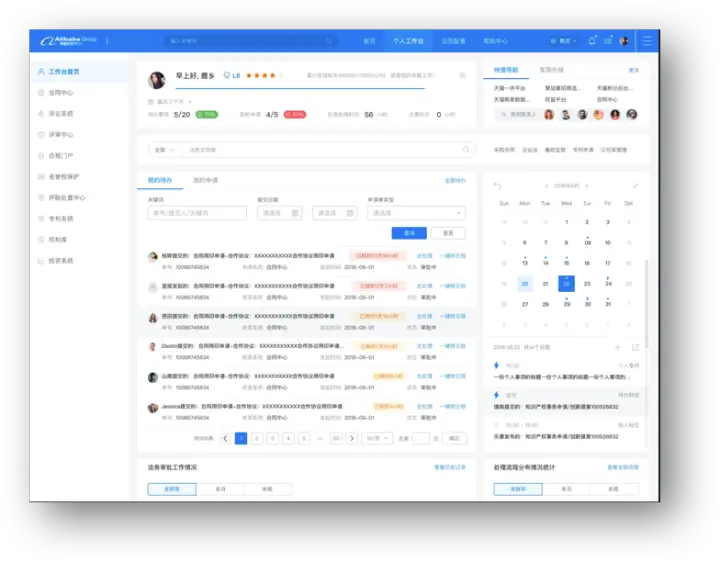Viewport: 720px width, 562px height.
Task: Open 专利系统 sidebar icon
Action: coord(41,219)
